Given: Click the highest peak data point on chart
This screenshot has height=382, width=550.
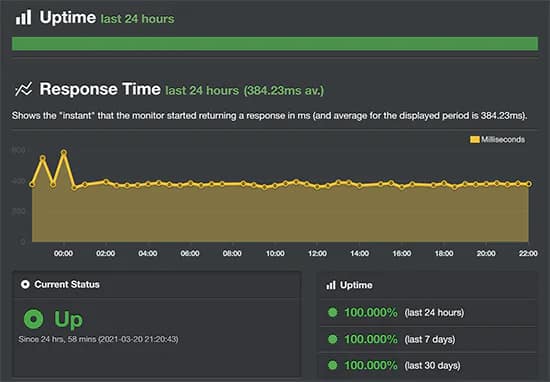Looking at the screenshot, I should (64, 152).
